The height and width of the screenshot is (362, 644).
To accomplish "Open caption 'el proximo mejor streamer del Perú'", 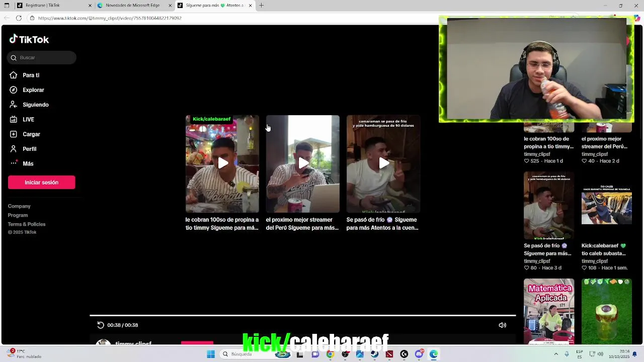I will point(302,224).
